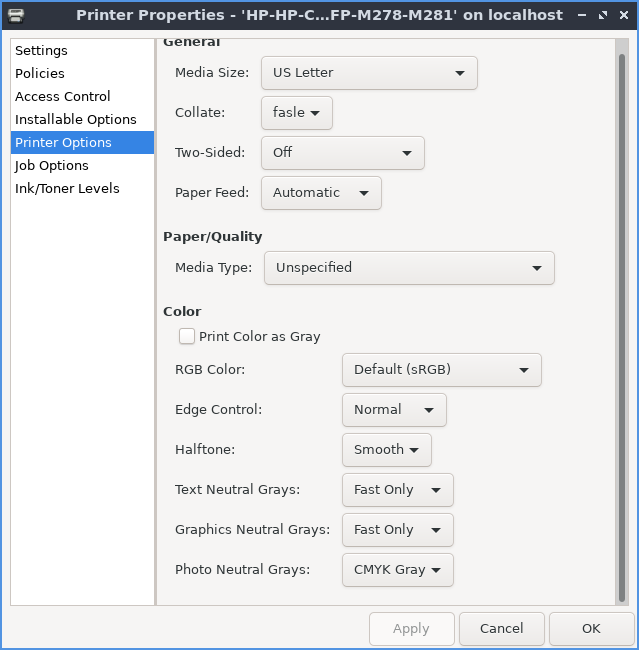639x650 pixels.
Task: Expand the RGB Color dropdown
Action: coord(441,370)
